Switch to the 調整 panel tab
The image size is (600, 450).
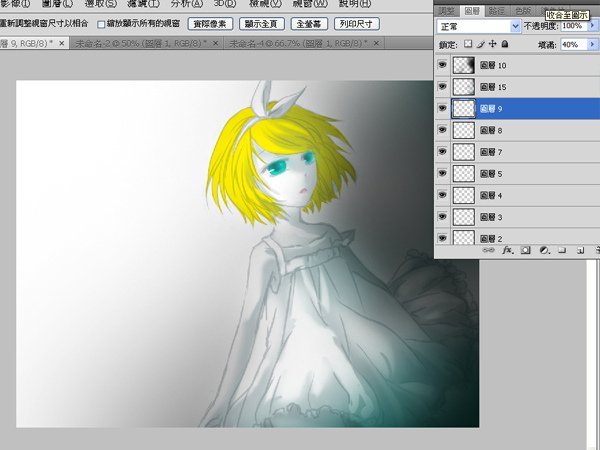click(447, 11)
